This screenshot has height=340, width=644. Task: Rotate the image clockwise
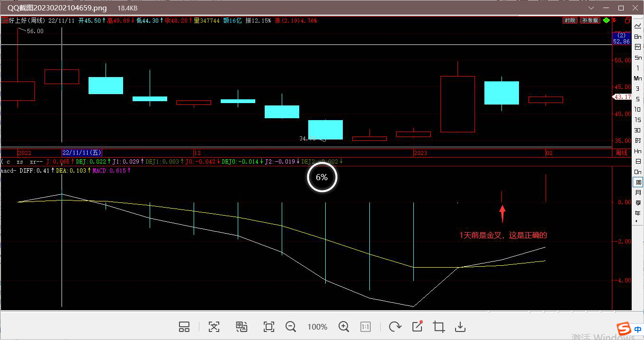[394, 327]
